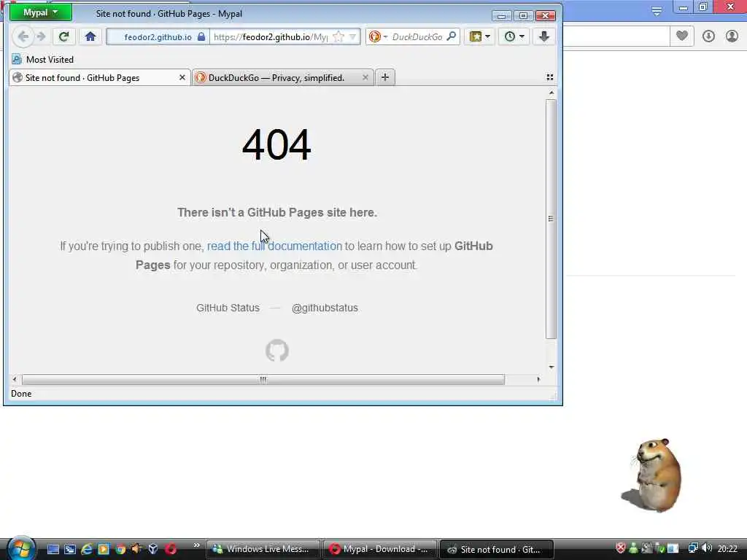The width and height of the screenshot is (747, 560).
Task: Open the GitHub Status link
Action: pos(228,308)
